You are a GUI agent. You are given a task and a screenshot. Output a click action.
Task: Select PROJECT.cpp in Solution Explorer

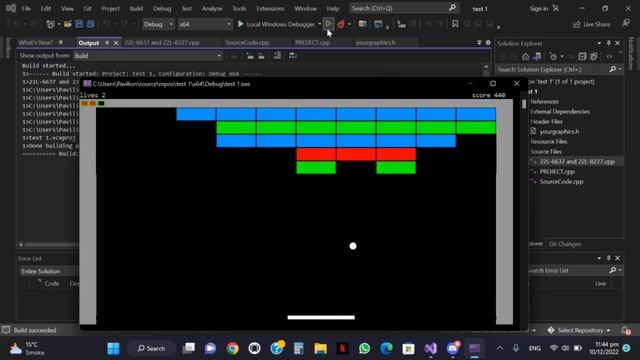557,171
